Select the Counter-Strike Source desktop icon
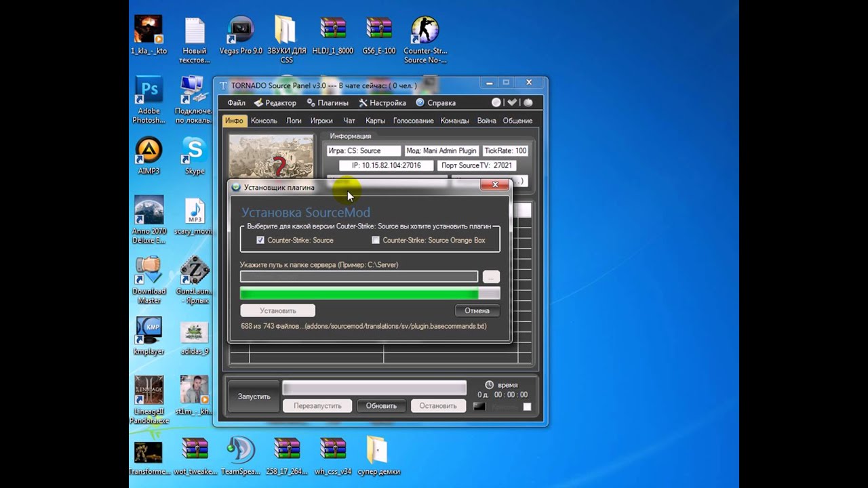The image size is (868, 488). 425,40
